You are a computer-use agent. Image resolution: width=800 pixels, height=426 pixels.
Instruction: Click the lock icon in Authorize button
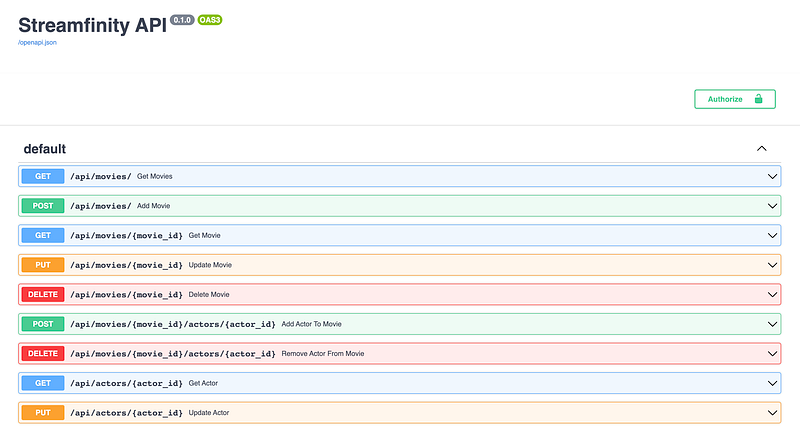759,99
